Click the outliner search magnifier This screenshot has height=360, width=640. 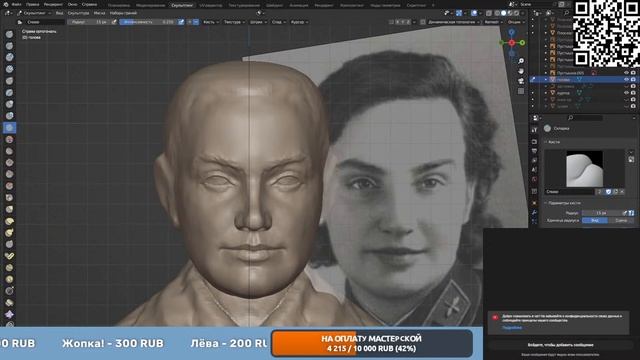pos(566,13)
